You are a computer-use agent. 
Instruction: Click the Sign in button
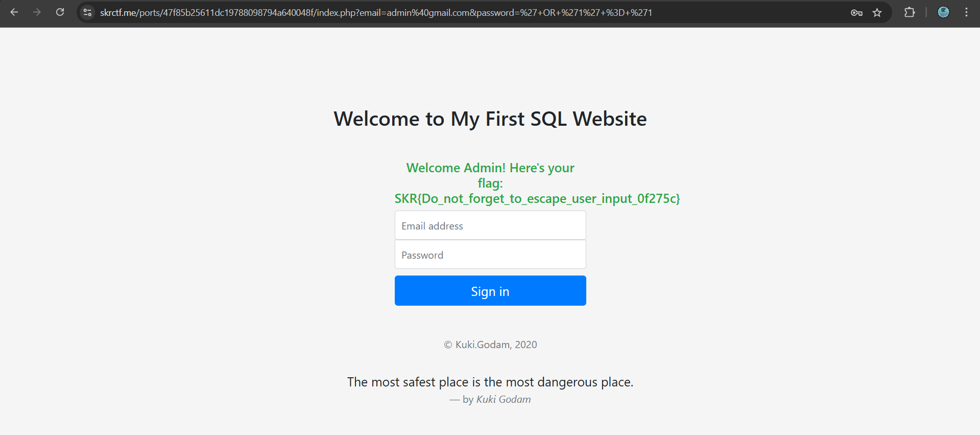490,291
